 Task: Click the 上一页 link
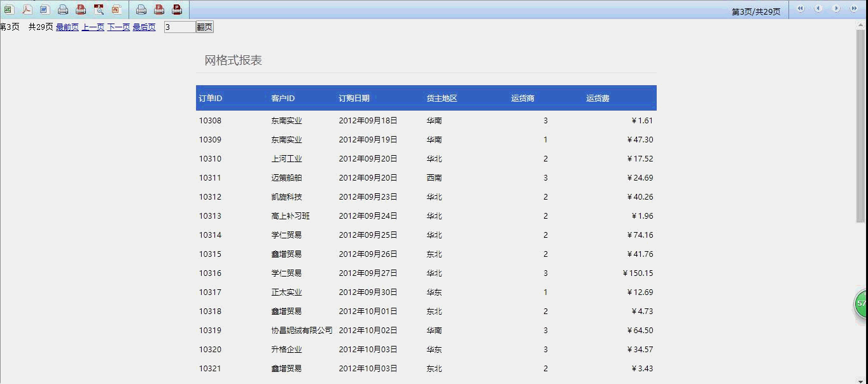pos(93,27)
